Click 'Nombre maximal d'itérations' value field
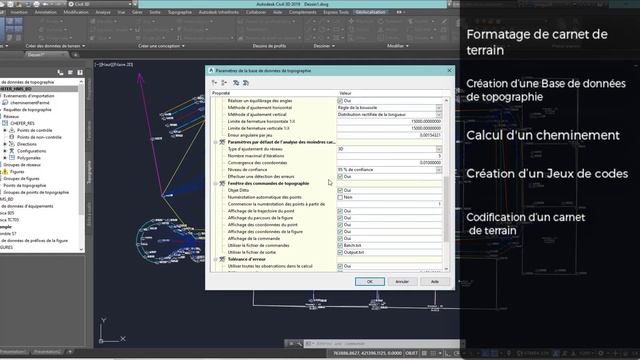 pyautogui.click(x=389, y=156)
